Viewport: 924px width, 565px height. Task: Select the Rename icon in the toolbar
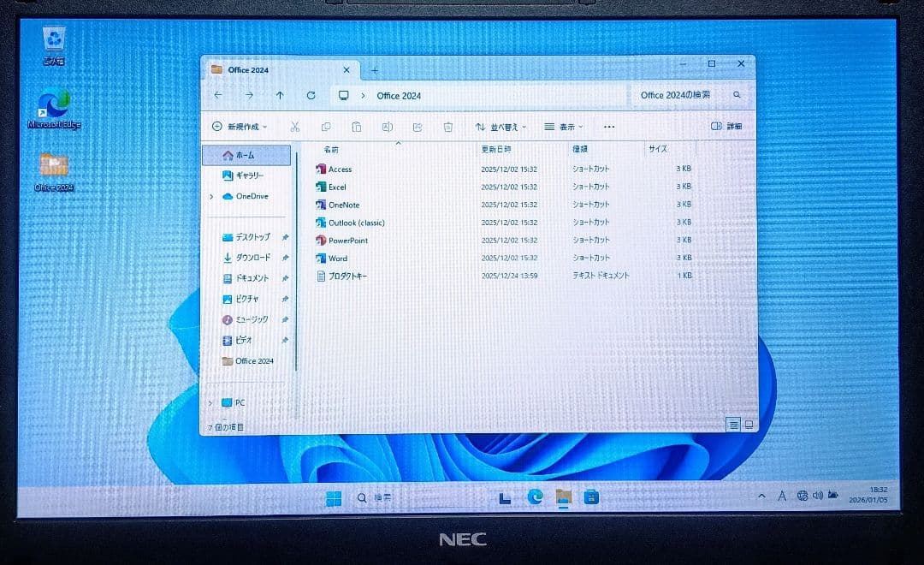[x=387, y=127]
